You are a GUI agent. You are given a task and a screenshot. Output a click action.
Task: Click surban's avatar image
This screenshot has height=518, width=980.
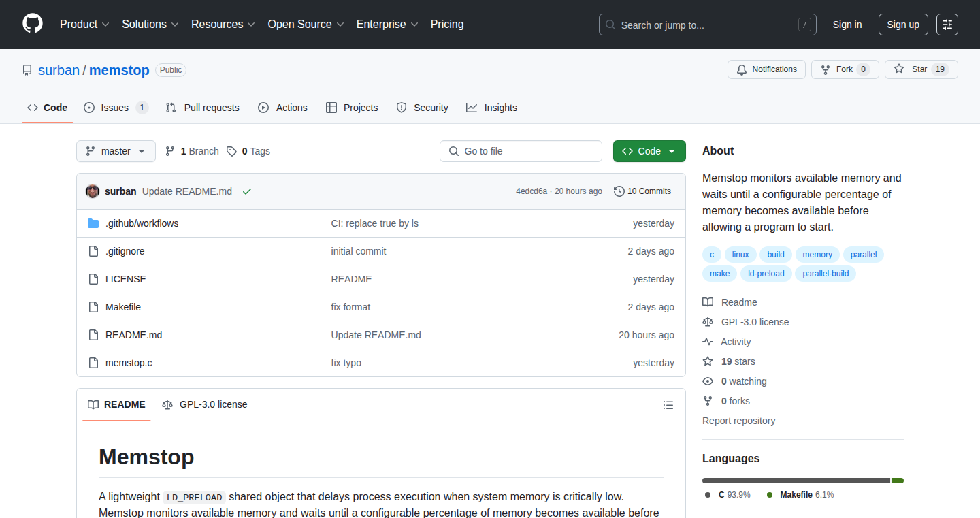pos(93,191)
